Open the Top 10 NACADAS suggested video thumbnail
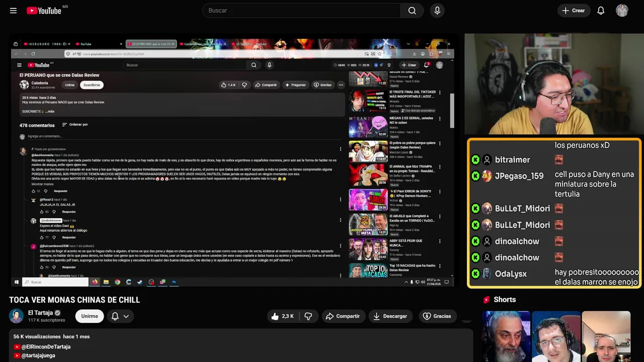The height and width of the screenshot is (362, 644). [368, 270]
